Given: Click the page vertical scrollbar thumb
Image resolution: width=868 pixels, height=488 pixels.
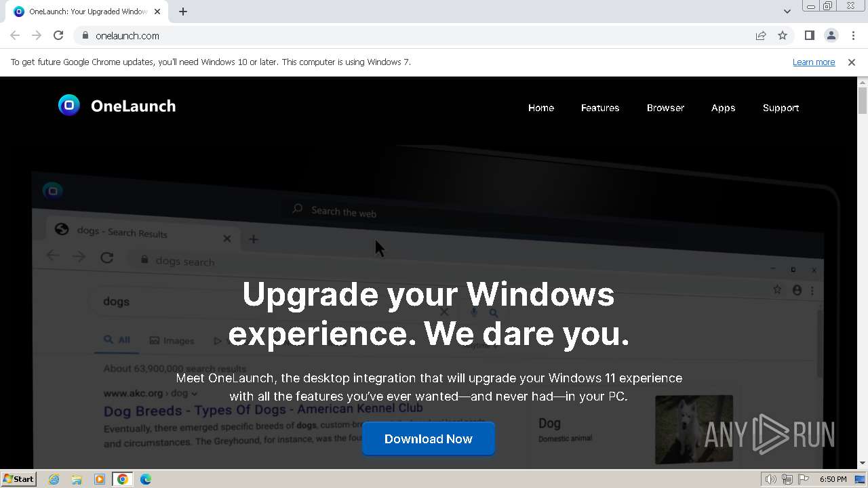Looking at the screenshot, I should point(863,100).
